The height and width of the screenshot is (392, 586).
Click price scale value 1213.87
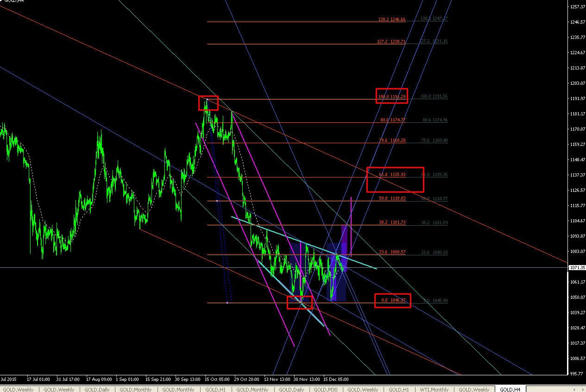577,68
